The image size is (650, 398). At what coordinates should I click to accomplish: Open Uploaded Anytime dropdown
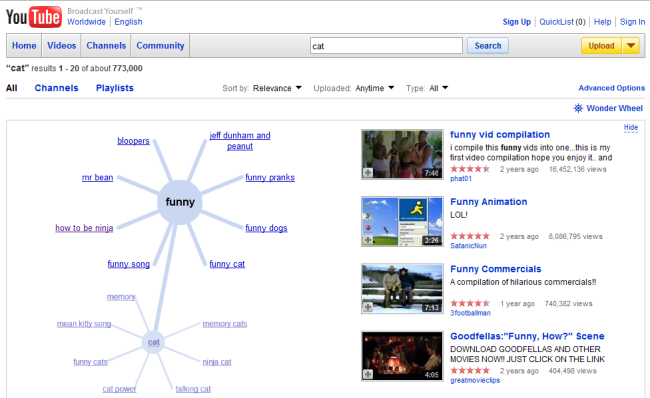point(374,88)
